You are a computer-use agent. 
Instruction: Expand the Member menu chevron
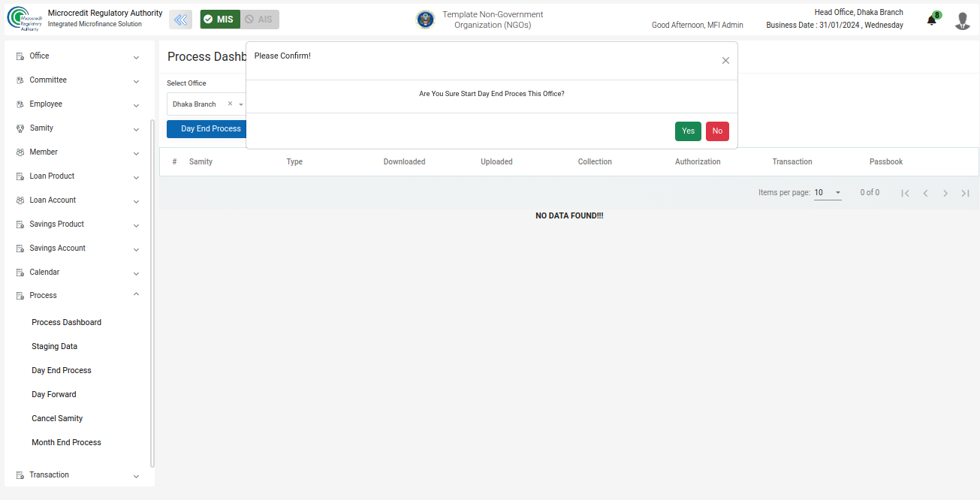click(136, 153)
